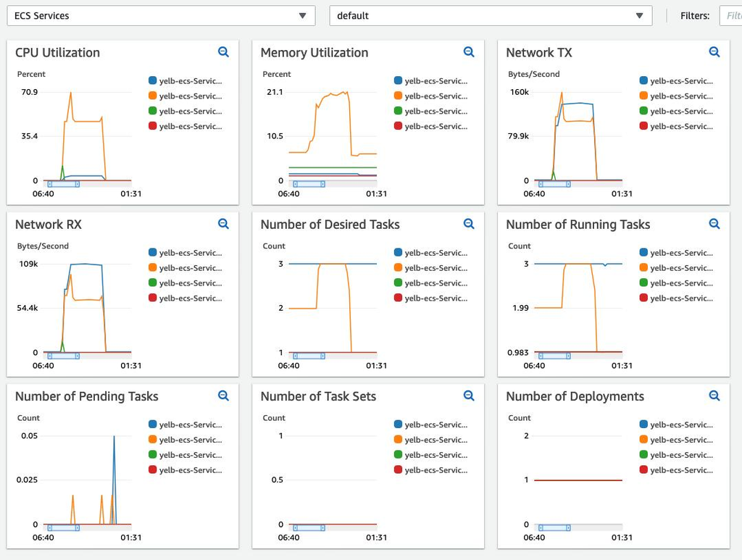
Task: Click the Task Sets time range slider
Action: (x=309, y=527)
